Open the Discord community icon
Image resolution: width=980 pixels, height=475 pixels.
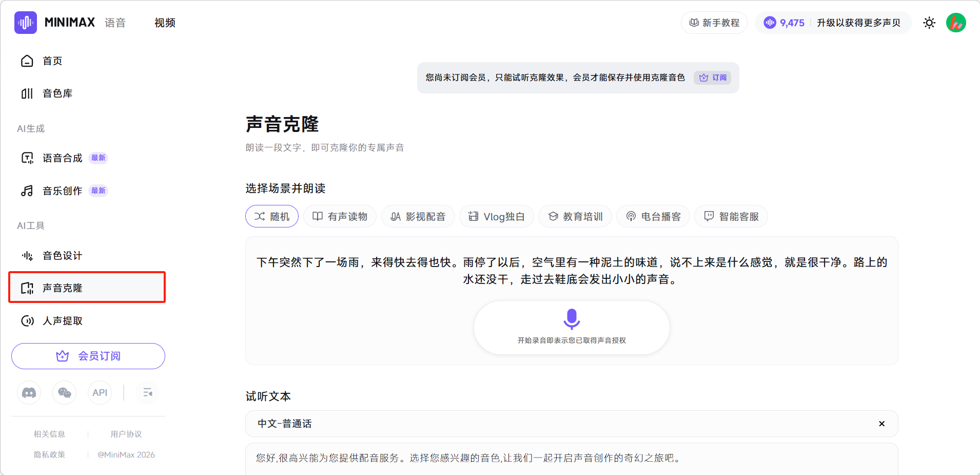(29, 393)
